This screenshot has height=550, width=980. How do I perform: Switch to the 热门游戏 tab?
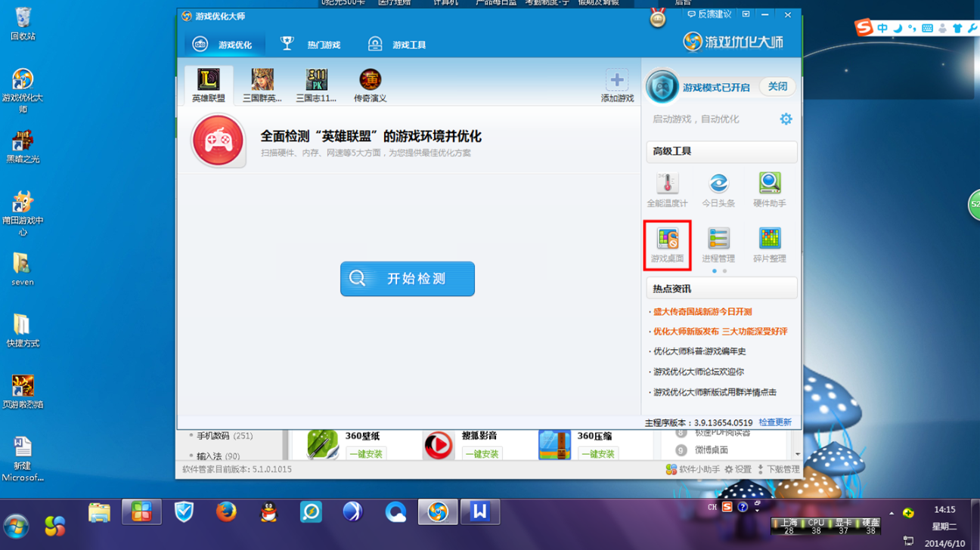(x=311, y=45)
